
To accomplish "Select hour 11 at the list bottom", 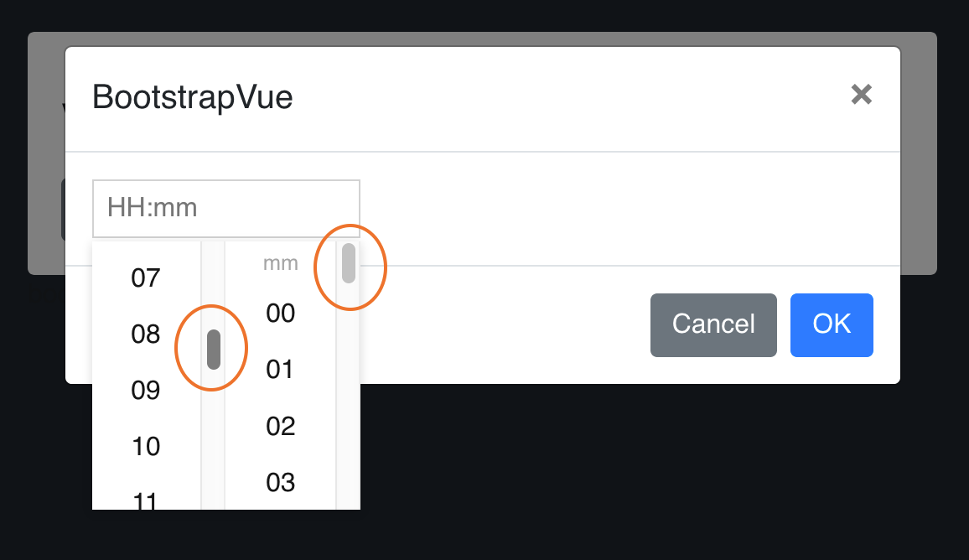I will pos(145,499).
